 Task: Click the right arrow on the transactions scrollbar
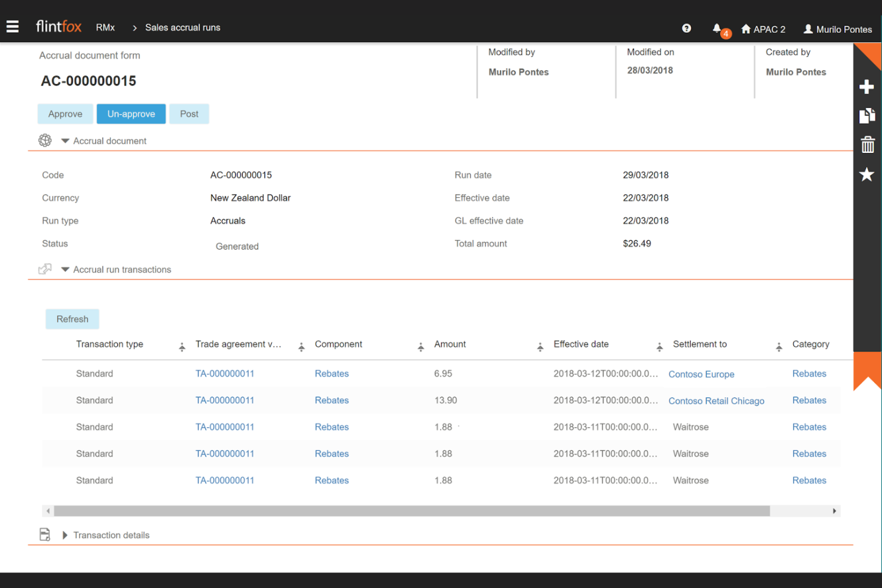pos(835,511)
